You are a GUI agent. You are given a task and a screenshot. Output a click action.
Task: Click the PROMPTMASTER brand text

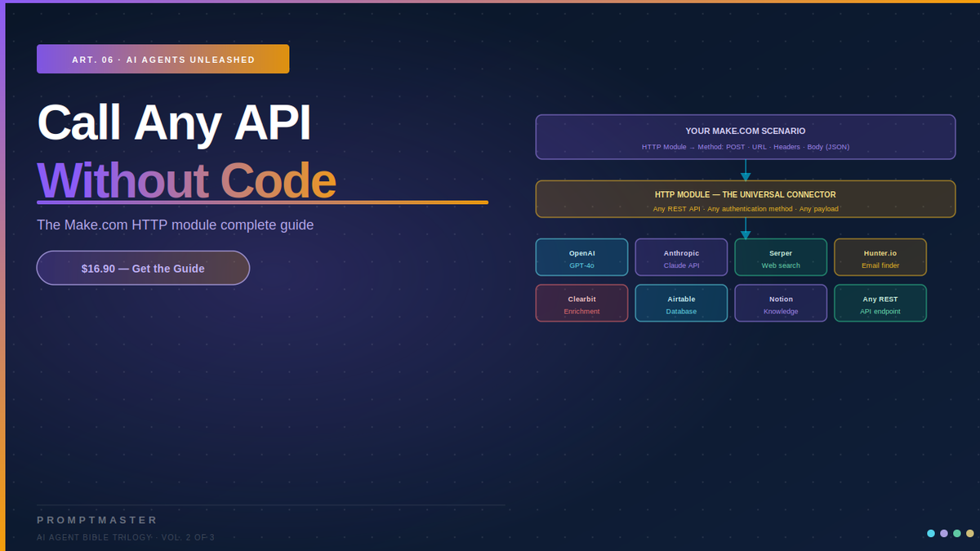97,520
